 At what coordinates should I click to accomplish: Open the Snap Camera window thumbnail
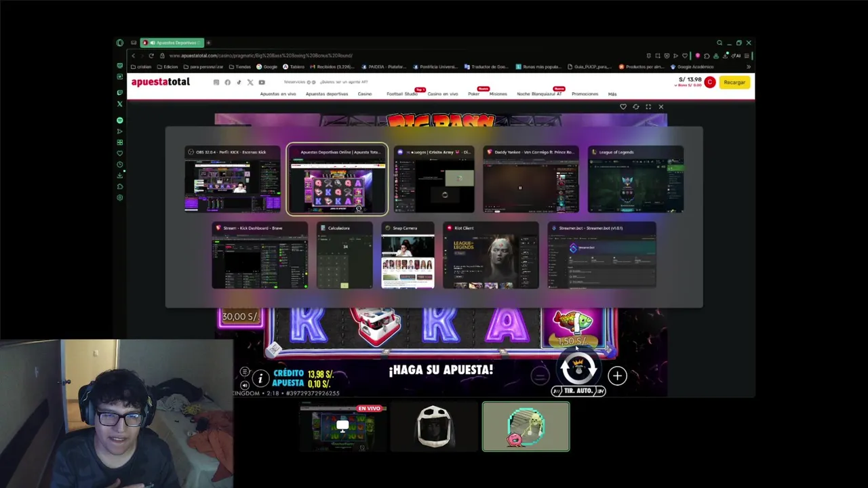pos(408,256)
